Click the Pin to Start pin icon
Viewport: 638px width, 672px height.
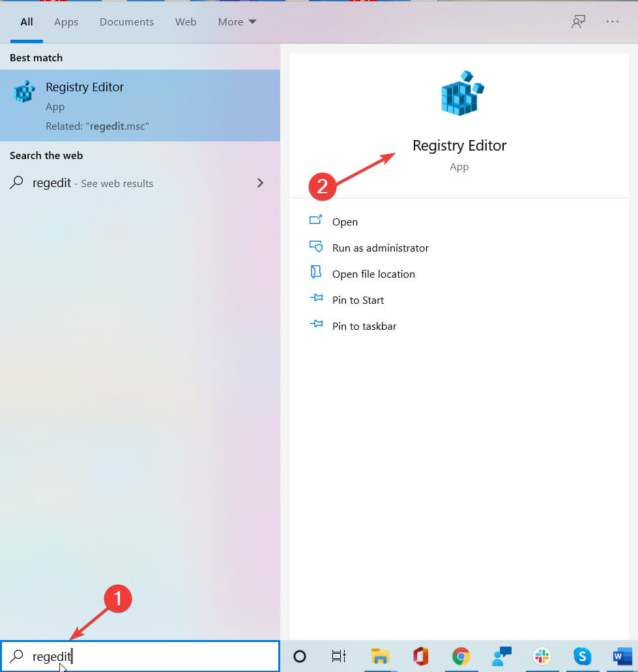[316, 297]
